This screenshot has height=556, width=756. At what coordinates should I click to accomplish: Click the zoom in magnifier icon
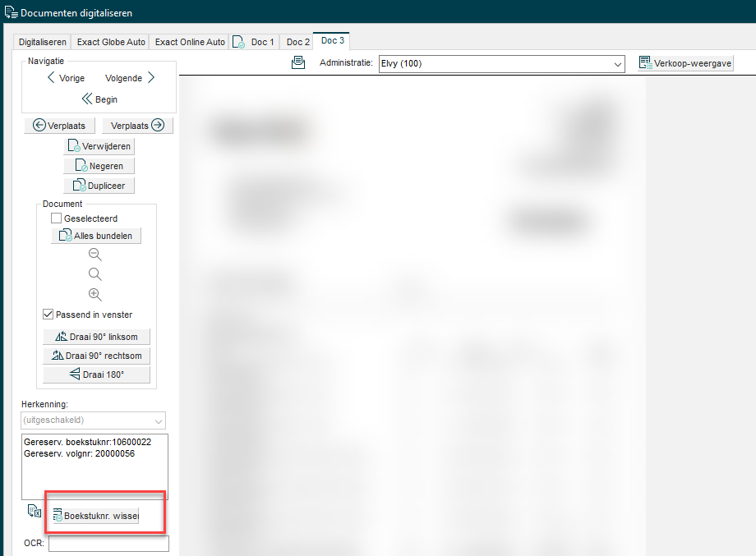[95, 295]
